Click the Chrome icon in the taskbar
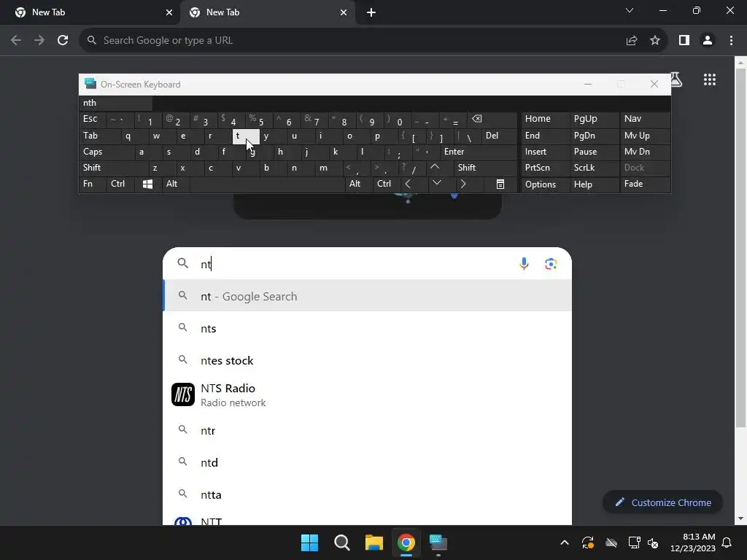The width and height of the screenshot is (747, 560). (x=406, y=542)
